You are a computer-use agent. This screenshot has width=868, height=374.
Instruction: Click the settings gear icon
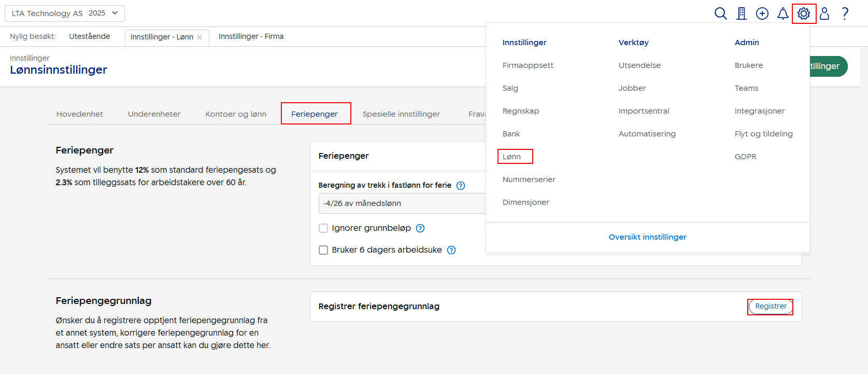click(804, 13)
